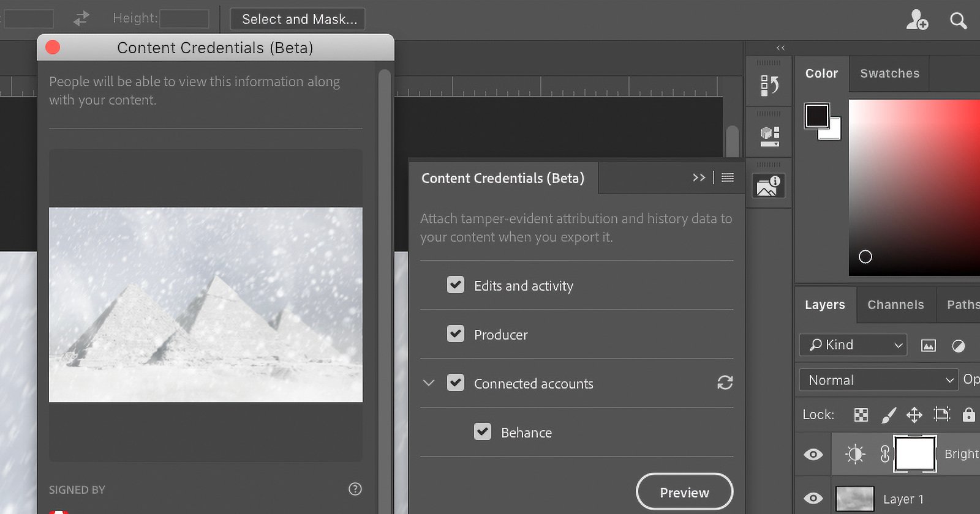The image size is (980, 514).
Task: Click the search magnifier icon
Action: (x=958, y=21)
